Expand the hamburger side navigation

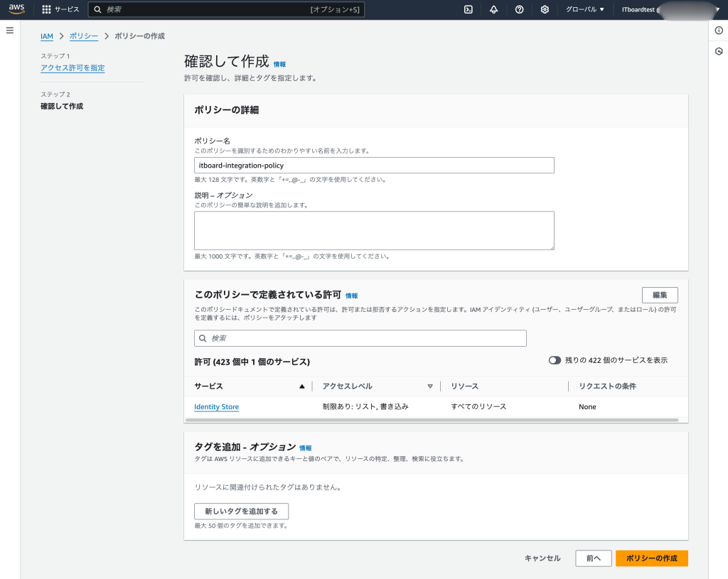(x=10, y=31)
